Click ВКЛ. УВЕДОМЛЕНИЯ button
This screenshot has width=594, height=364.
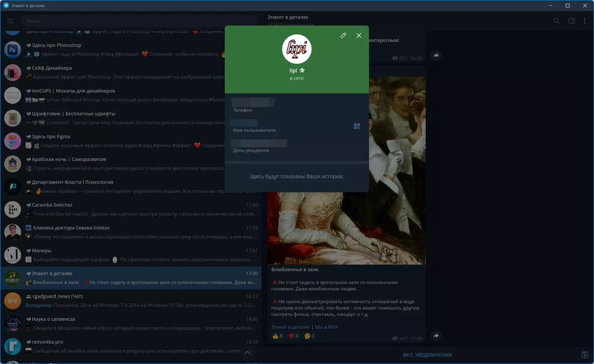point(427,355)
